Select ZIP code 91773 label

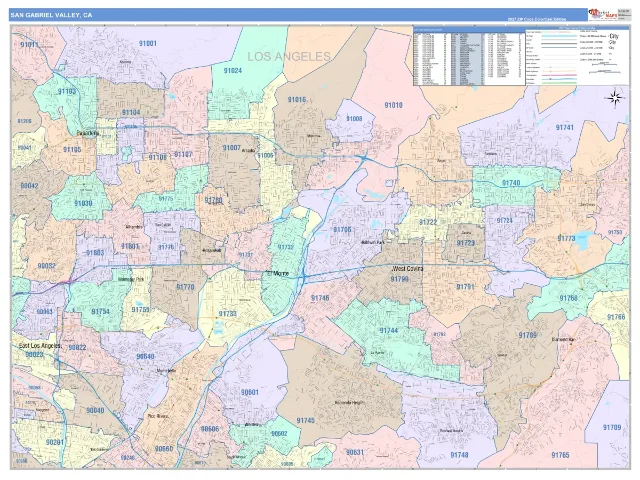point(567,238)
